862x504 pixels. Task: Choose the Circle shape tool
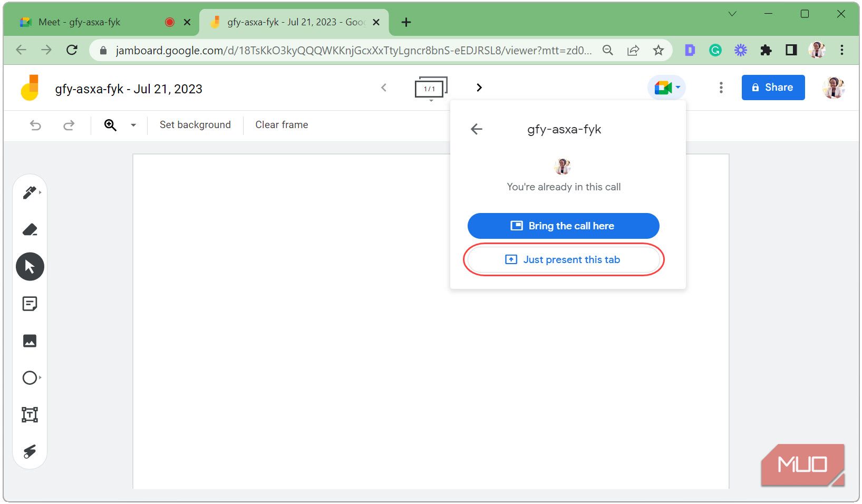pyautogui.click(x=30, y=377)
